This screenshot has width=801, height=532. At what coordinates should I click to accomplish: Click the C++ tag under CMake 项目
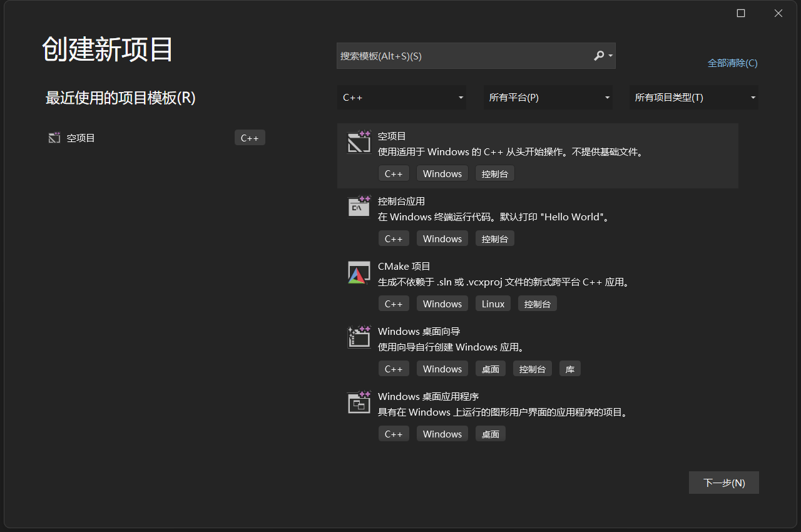pyautogui.click(x=394, y=304)
